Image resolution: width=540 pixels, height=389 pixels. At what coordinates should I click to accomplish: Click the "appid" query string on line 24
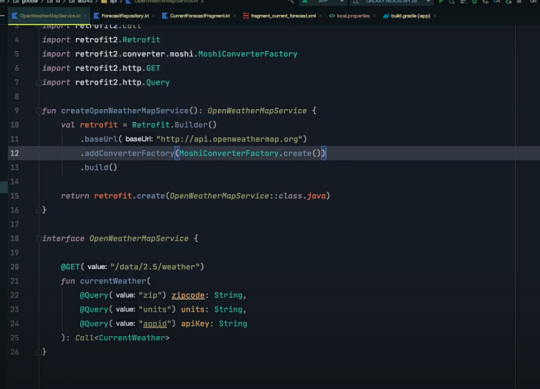coord(155,324)
